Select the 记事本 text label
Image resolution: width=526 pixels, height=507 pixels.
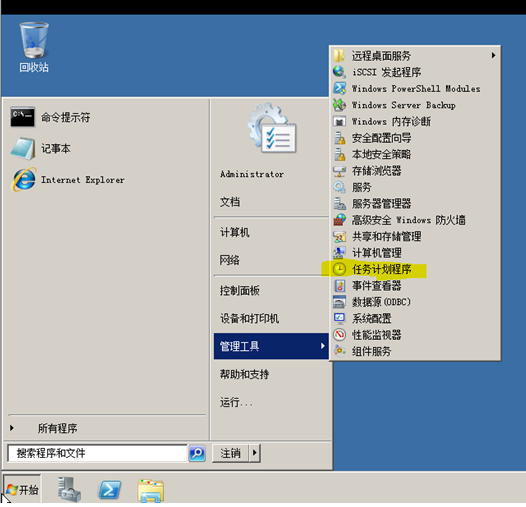[x=56, y=148]
